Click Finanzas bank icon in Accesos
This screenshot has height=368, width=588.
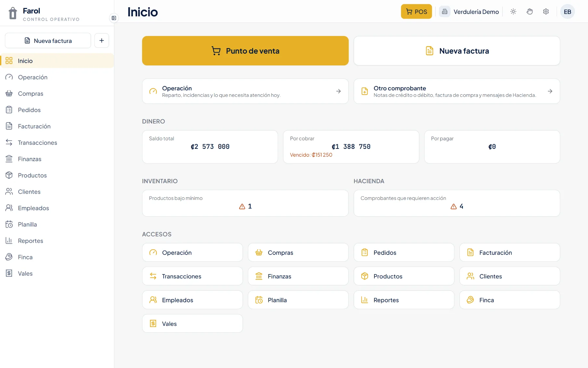pos(259,276)
